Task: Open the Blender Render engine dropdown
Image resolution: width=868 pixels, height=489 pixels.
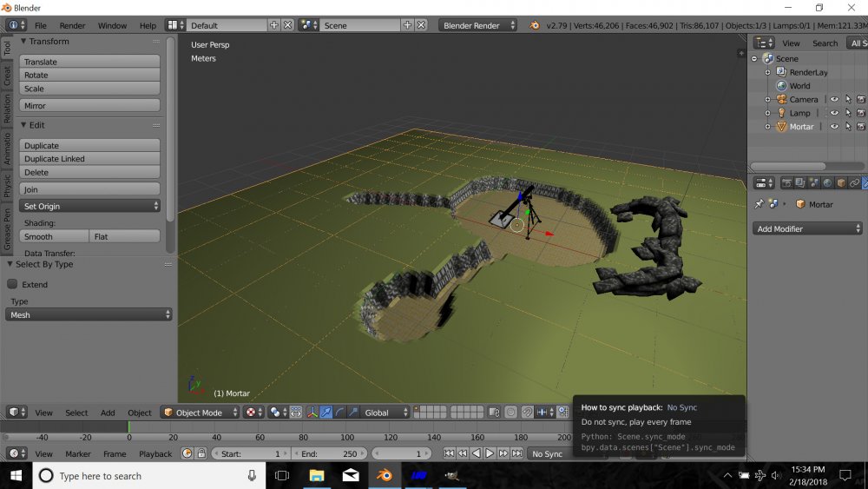Action: pos(477,25)
